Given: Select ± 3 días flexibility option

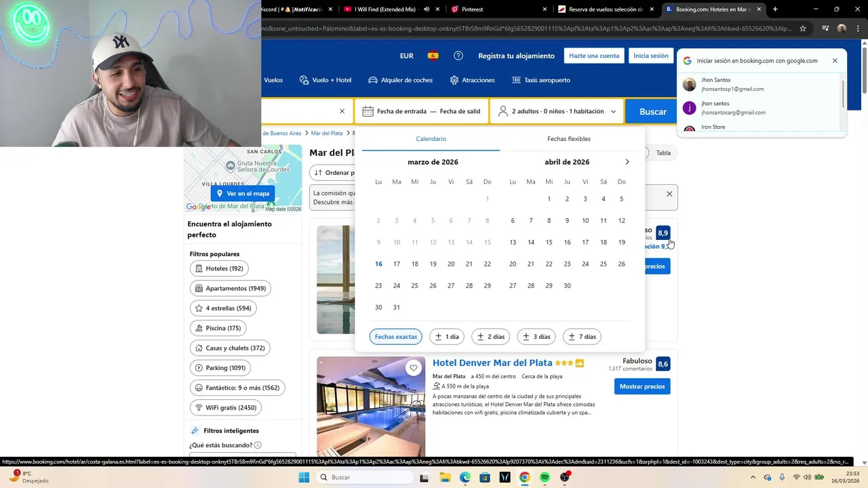Looking at the screenshot, I should point(536,336).
